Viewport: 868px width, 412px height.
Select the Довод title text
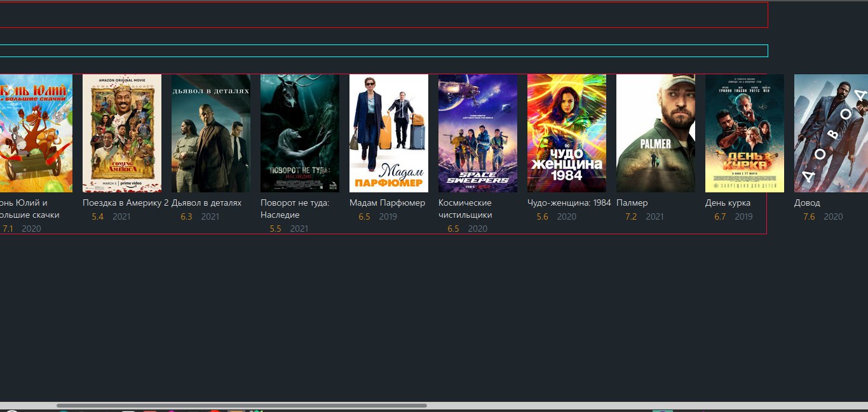[807, 203]
